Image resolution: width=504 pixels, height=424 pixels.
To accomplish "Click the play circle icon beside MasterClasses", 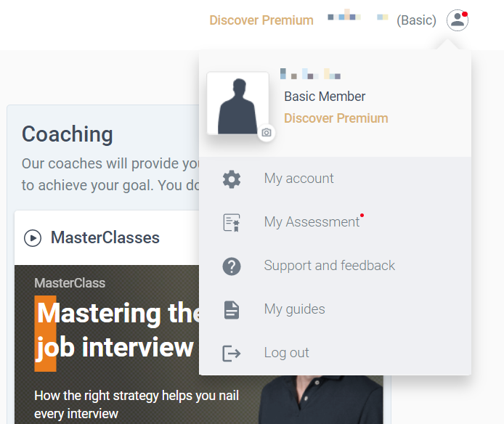I will pyautogui.click(x=33, y=238).
